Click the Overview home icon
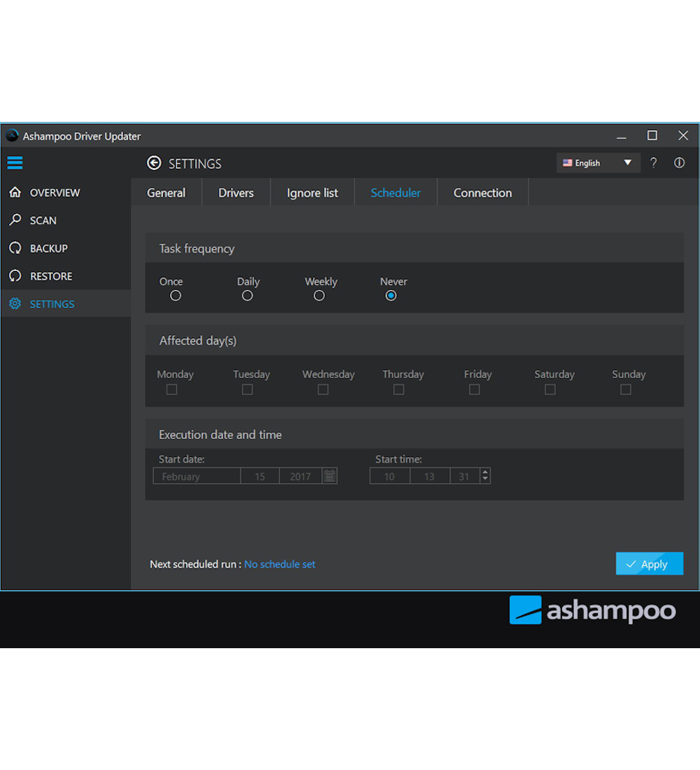This screenshot has height=770, width=700. 15,192
